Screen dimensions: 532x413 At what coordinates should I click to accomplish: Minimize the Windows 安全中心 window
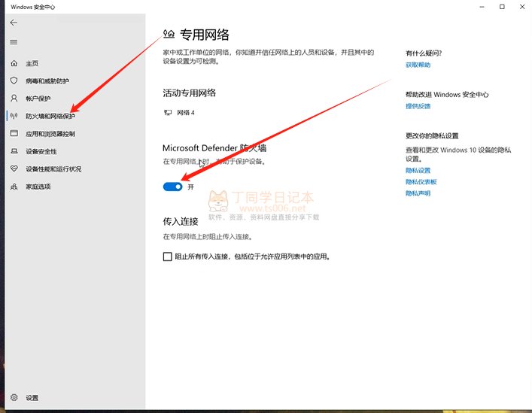pos(482,7)
